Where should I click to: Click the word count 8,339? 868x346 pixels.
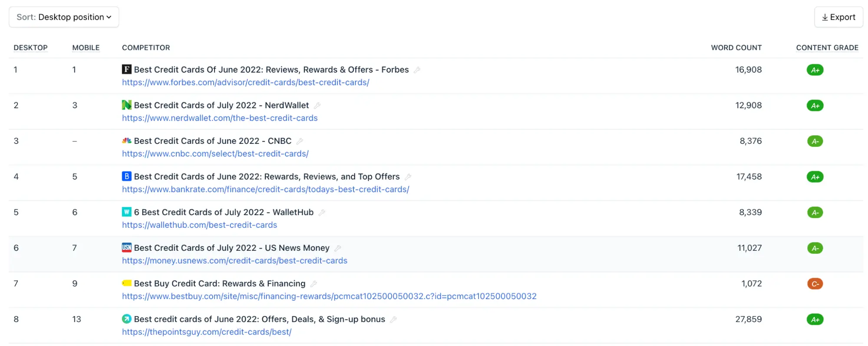point(750,212)
